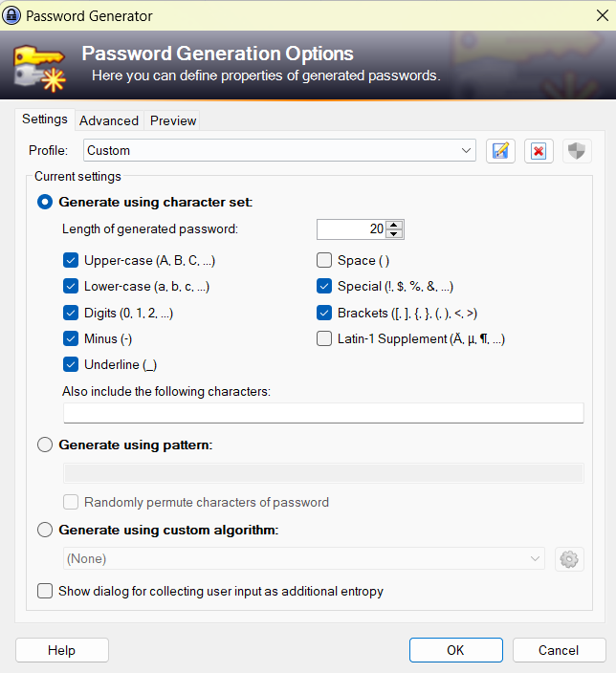
Task: Select Generate using custom algorithm option
Action: tap(45, 530)
